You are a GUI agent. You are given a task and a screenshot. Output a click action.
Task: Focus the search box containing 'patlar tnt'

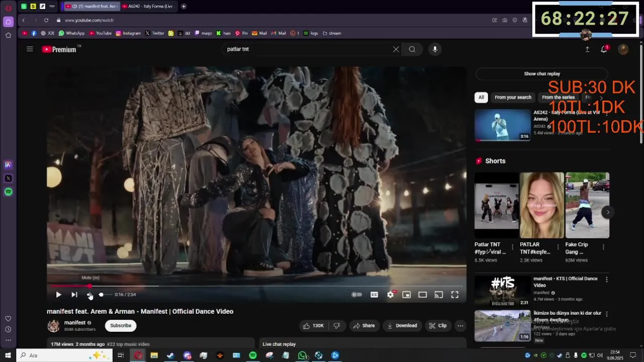307,49
